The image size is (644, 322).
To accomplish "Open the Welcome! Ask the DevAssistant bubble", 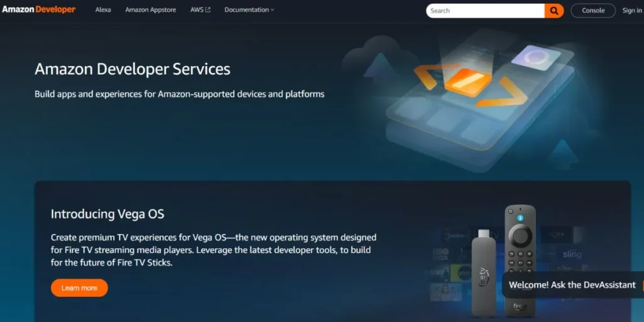I will pos(572,285).
